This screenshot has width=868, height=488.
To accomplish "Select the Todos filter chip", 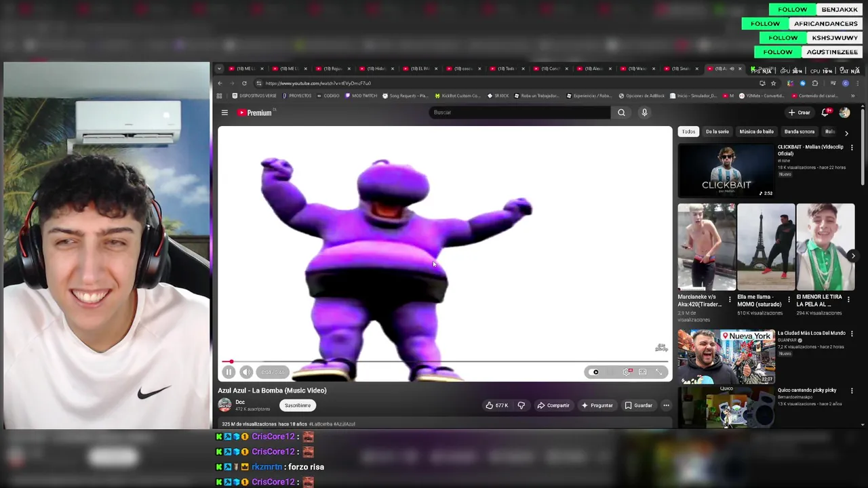I will tap(688, 131).
